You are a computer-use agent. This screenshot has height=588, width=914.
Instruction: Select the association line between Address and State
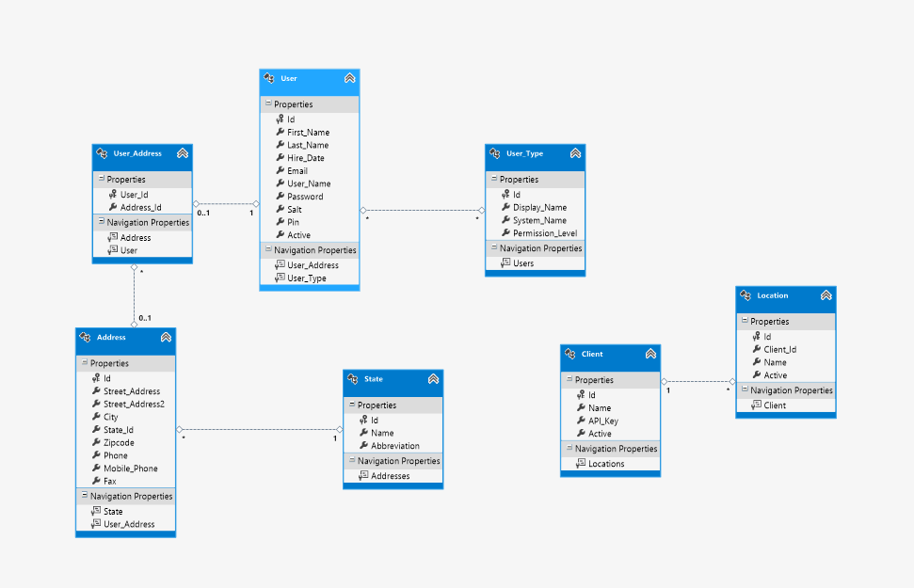[260, 430]
